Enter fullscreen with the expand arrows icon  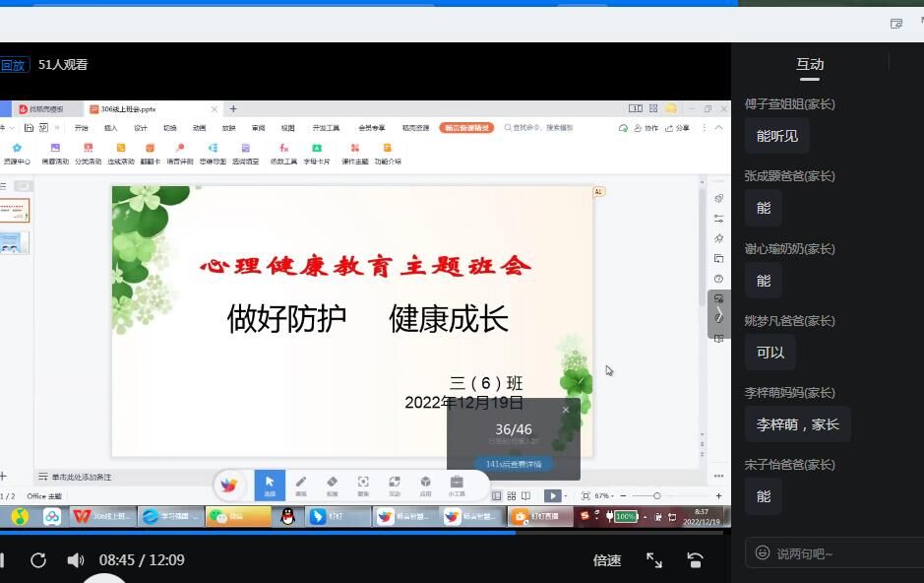(654, 560)
